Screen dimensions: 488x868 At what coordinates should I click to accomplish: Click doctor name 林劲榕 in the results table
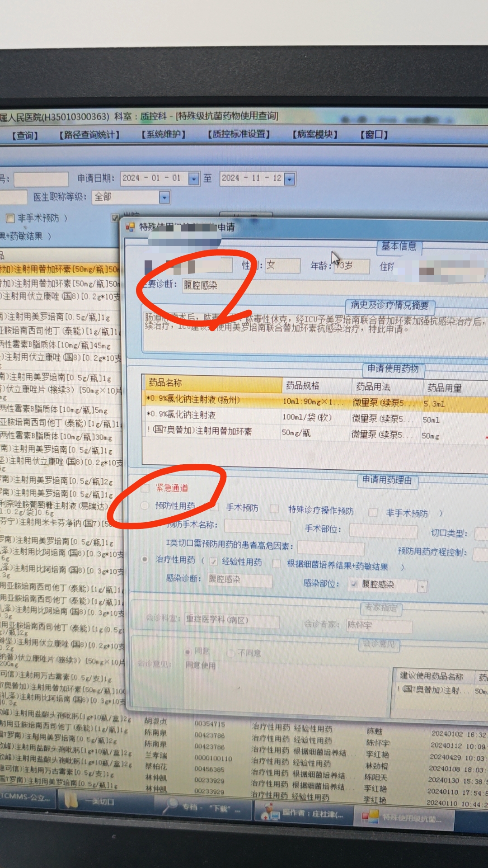(x=377, y=766)
